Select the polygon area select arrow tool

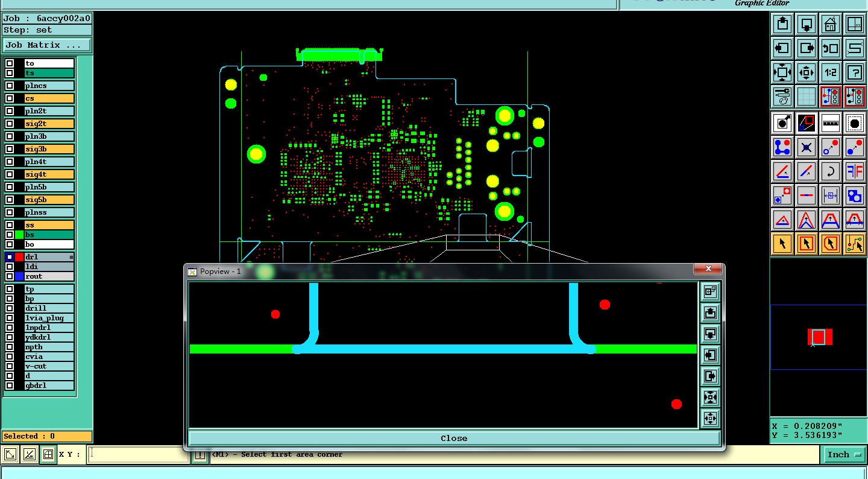click(831, 244)
